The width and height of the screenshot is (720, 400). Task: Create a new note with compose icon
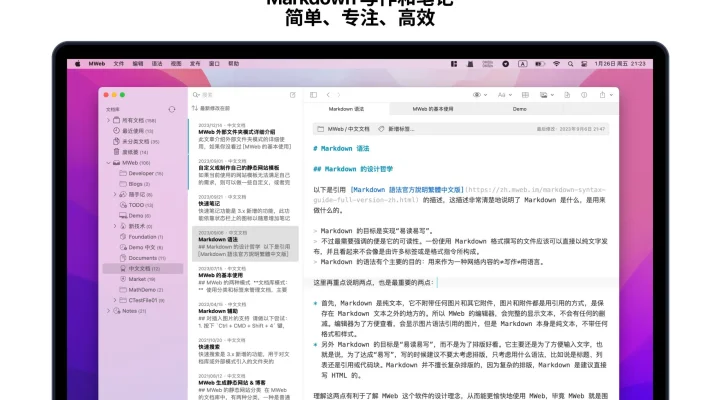292,95
